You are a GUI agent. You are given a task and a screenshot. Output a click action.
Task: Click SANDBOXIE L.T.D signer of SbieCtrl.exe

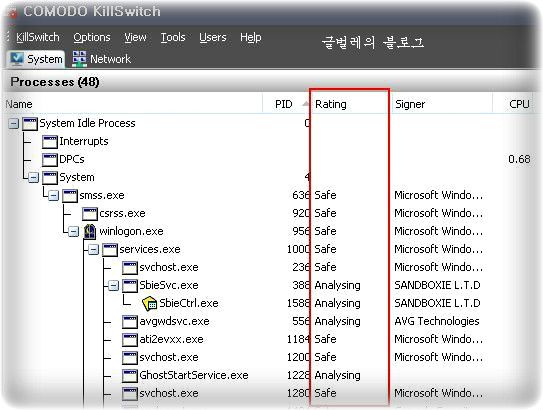(437, 303)
